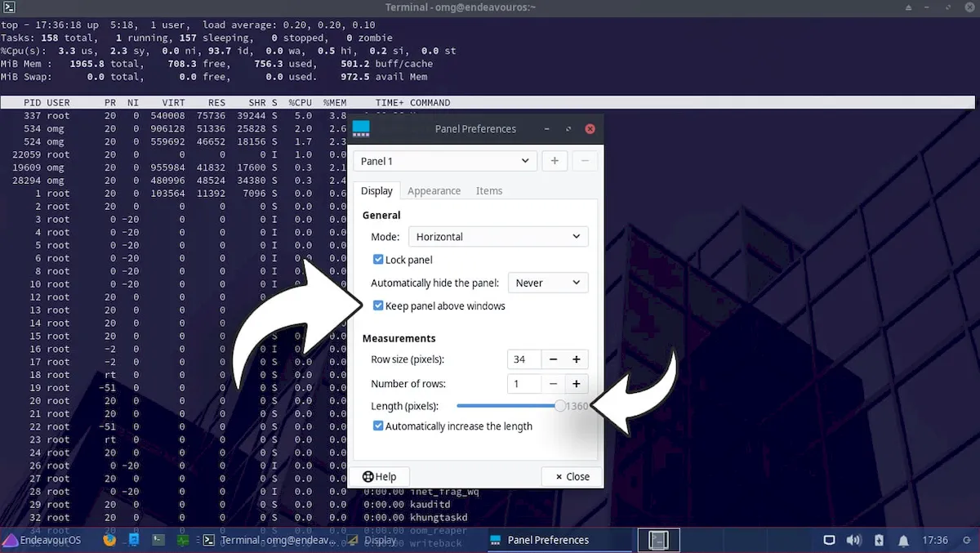Decrease Row size with the minus button

pyautogui.click(x=553, y=359)
